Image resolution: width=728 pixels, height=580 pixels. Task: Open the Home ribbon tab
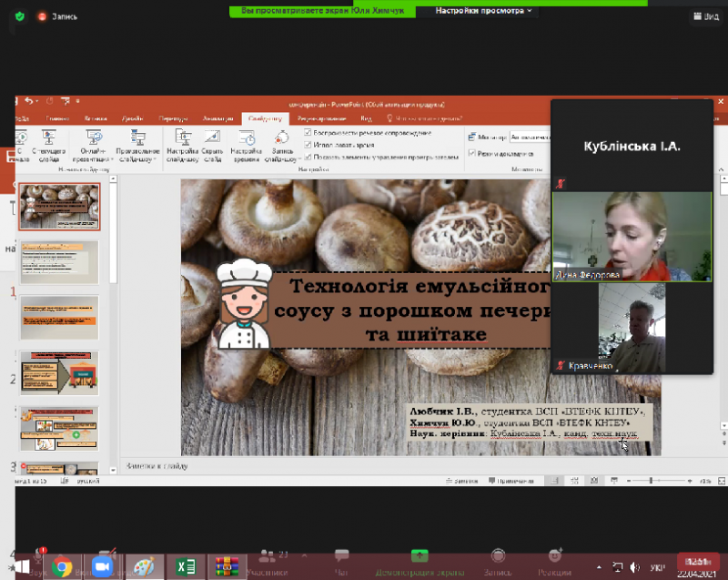pyautogui.click(x=58, y=118)
